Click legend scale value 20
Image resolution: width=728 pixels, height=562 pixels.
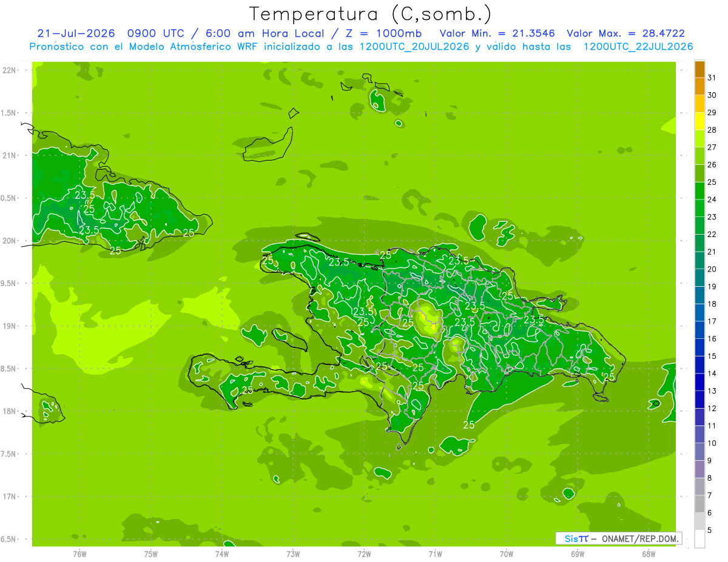click(x=712, y=269)
